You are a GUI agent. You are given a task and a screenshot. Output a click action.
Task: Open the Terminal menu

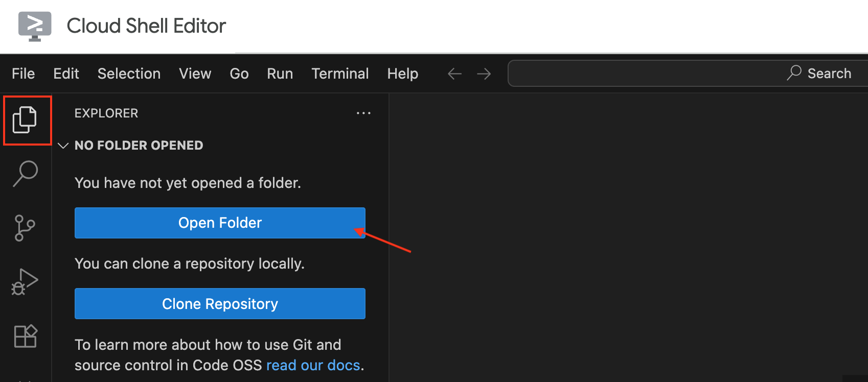[340, 74]
